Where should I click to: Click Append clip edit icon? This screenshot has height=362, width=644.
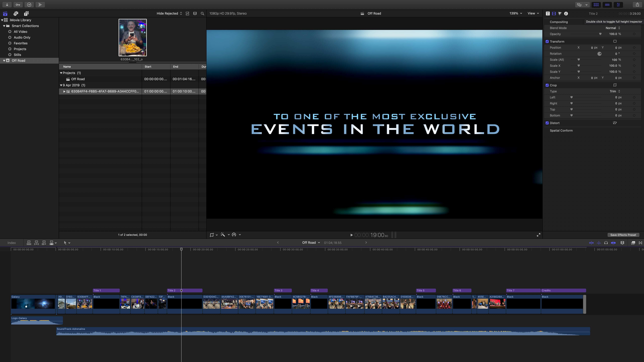tap(44, 243)
